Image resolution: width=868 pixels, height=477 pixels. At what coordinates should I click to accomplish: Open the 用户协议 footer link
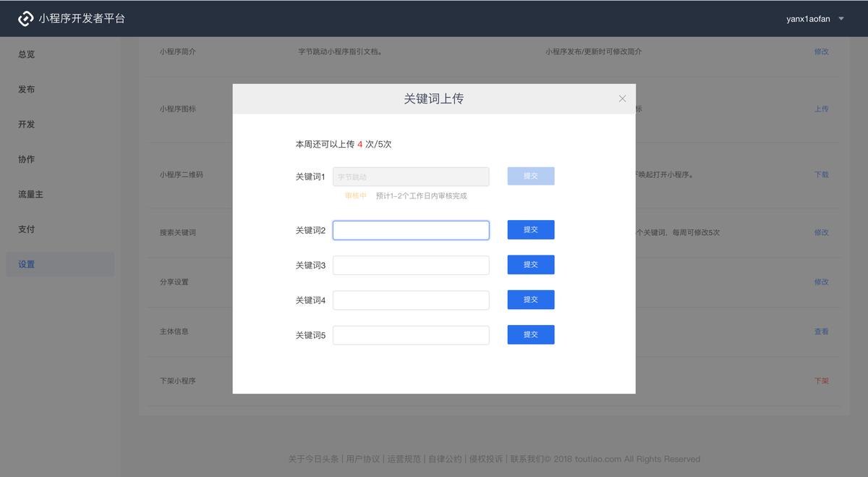[x=362, y=459]
